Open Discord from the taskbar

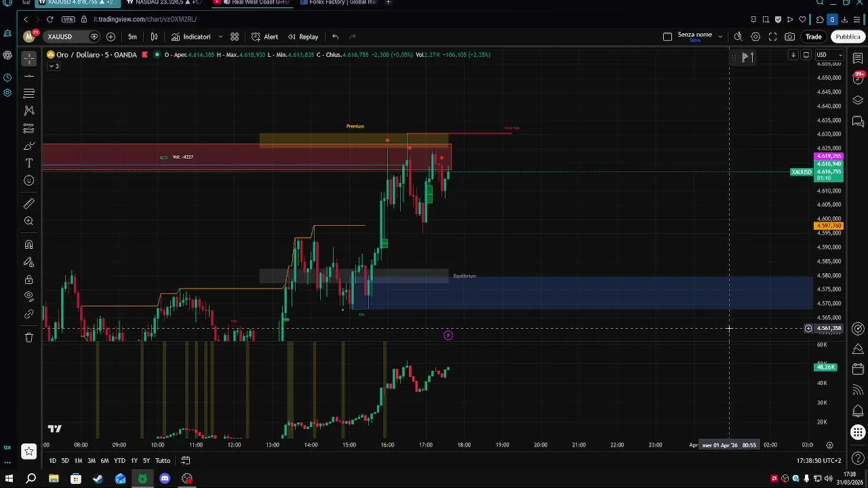point(165,479)
